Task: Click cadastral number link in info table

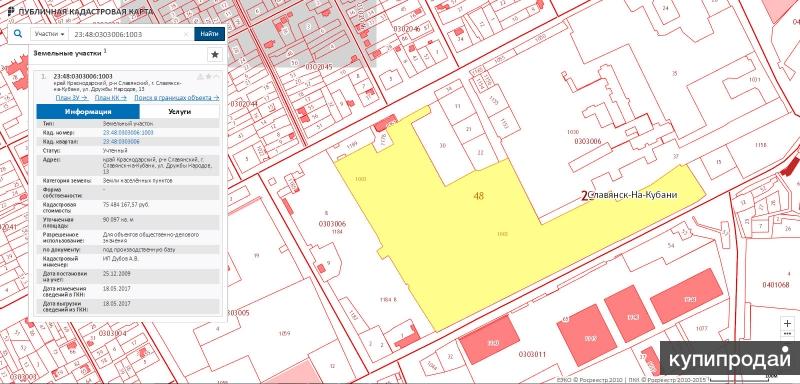Action: pos(128,133)
